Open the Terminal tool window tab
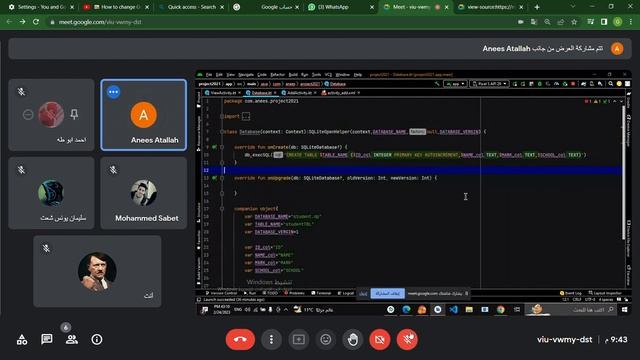Viewport: 640px width, 360px height. [x=321, y=293]
